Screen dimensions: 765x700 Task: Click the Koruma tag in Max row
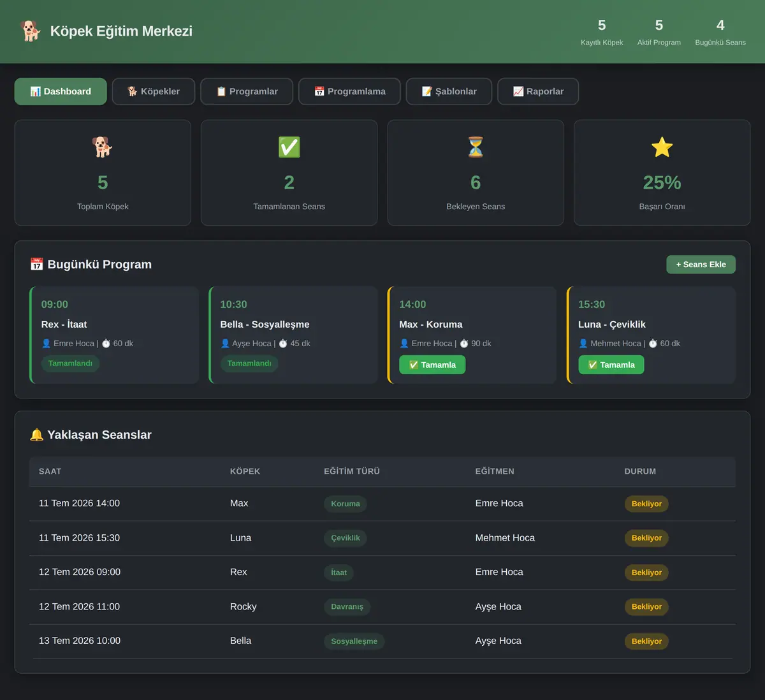pos(346,504)
